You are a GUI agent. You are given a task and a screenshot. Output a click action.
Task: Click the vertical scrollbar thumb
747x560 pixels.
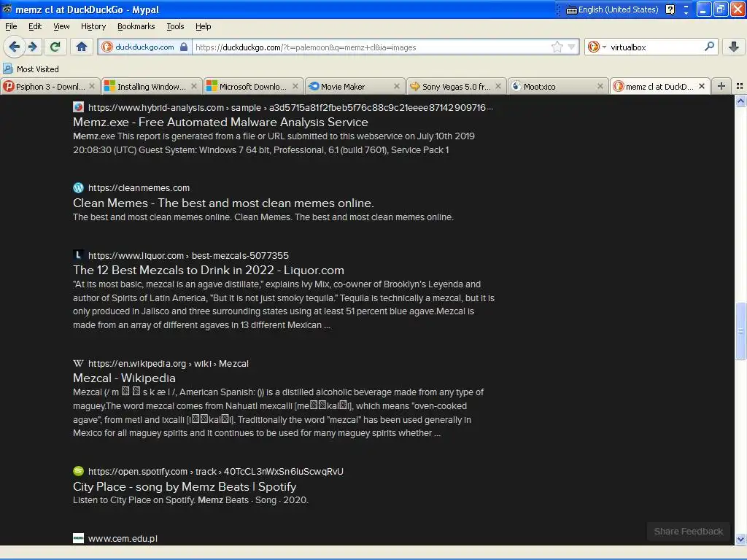click(740, 331)
